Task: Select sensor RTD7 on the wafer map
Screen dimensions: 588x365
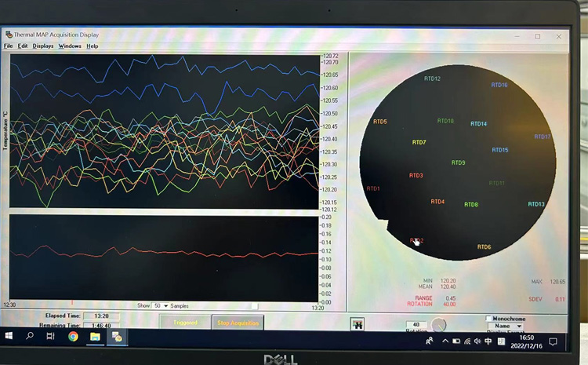Action: (x=419, y=142)
